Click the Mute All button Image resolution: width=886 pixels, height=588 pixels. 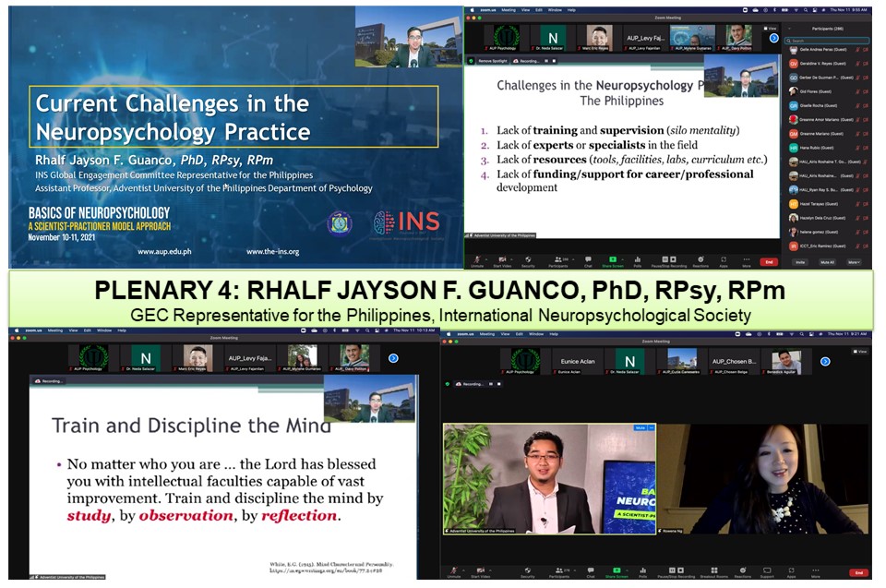(825, 262)
